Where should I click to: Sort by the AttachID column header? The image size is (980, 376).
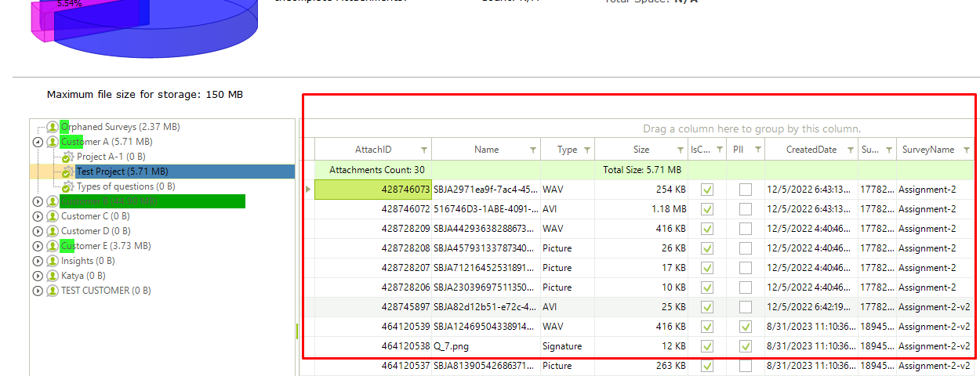373,150
